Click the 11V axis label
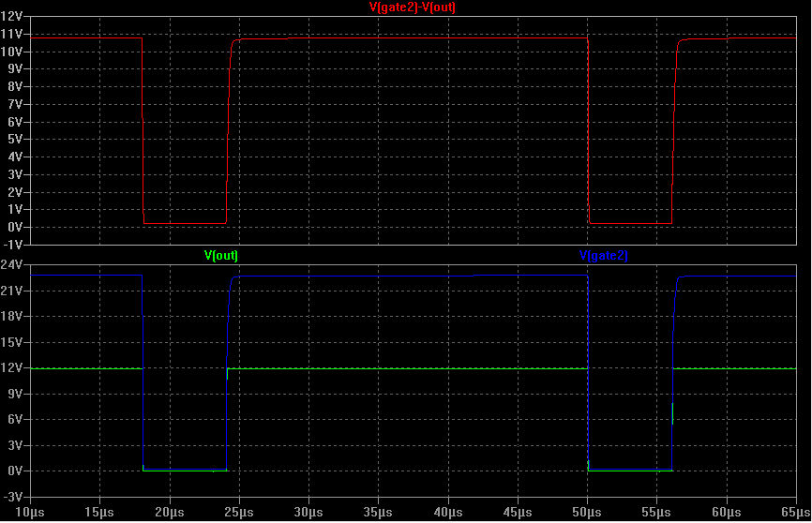The width and height of the screenshot is (812, 523). (11, 34)
